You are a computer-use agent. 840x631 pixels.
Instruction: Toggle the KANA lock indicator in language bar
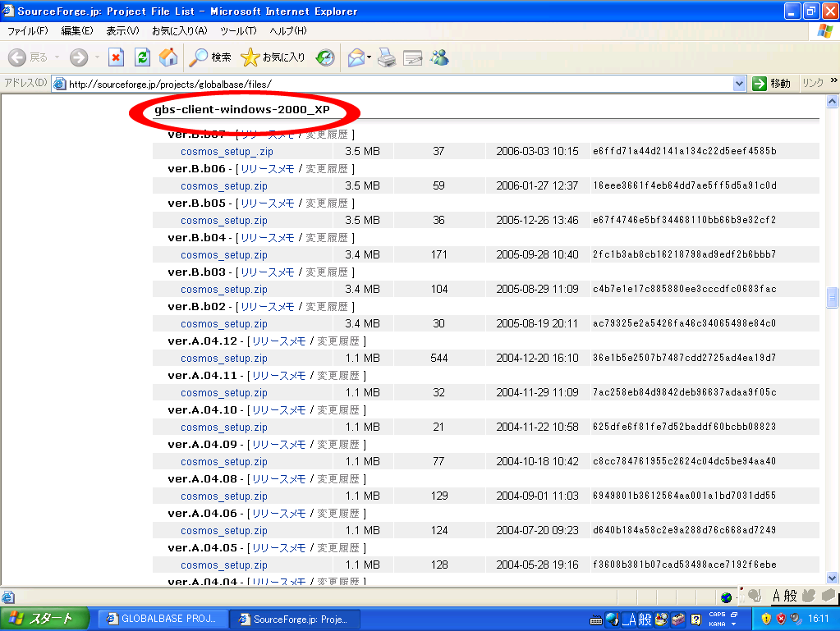pyautogui.click(x=716, y=624)
